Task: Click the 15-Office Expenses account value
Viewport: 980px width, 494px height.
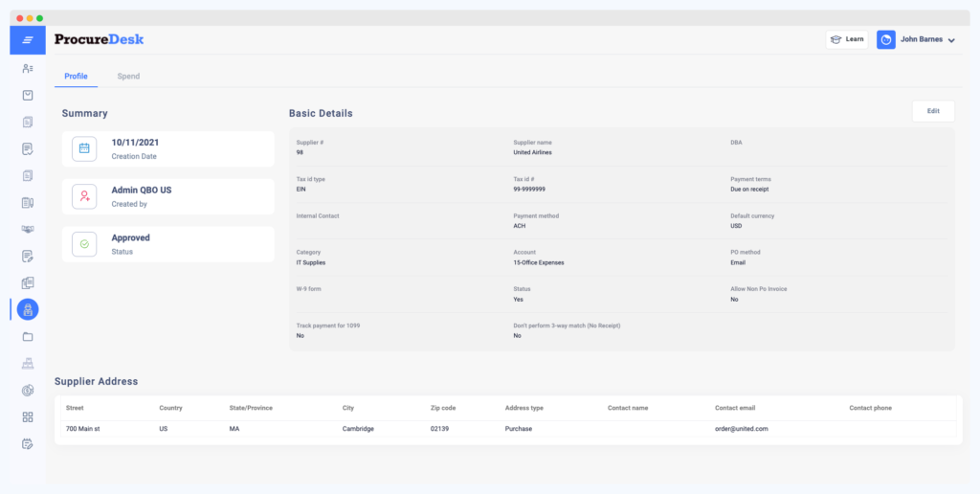Action: (x=538, y=262)
